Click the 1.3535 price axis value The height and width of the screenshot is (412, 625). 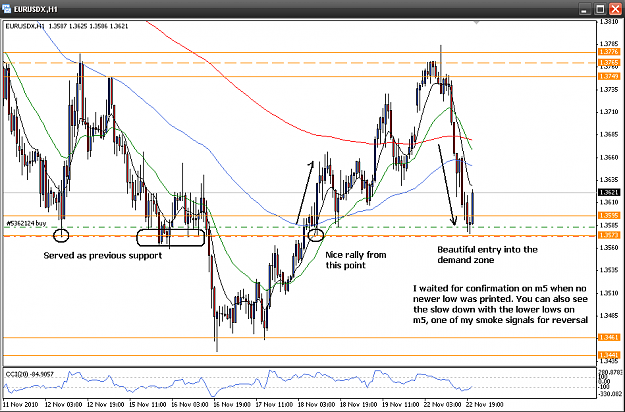609,270
